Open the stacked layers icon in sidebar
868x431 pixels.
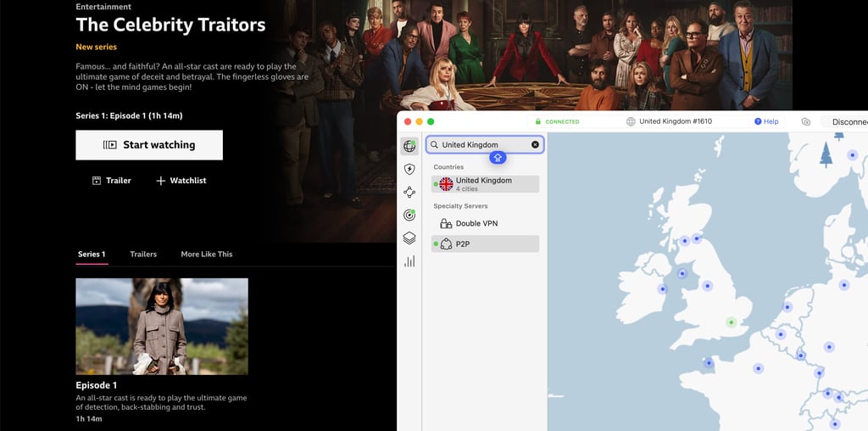(x=409, y=238)
